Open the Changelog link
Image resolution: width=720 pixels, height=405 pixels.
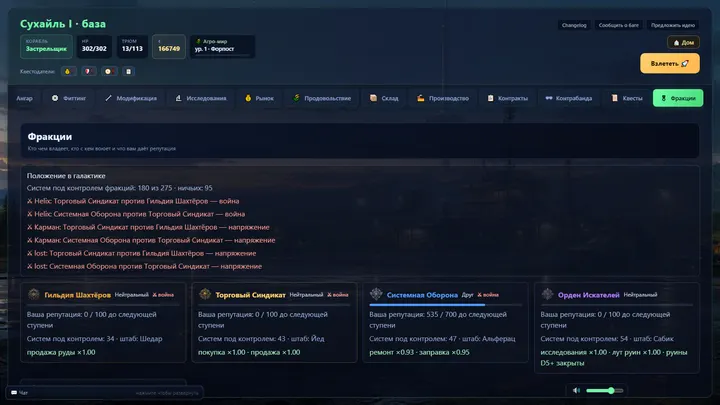point(574,25)
